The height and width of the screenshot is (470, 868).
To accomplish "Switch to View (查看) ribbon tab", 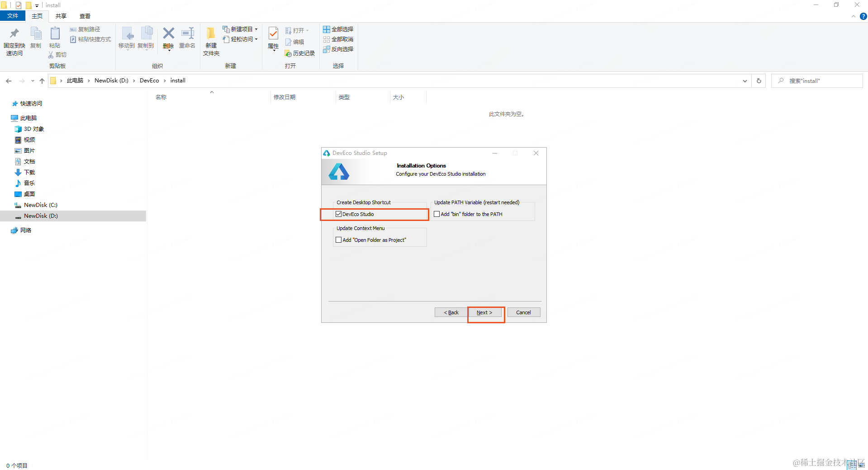I will [85, 16].
